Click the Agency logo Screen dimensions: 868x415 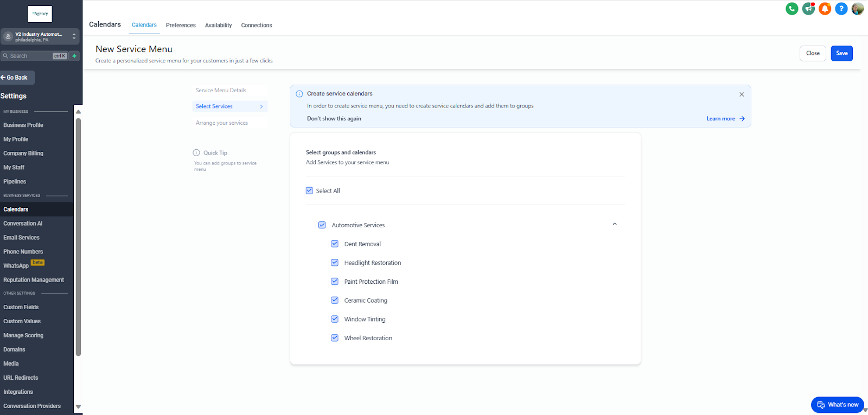click(x=40, y=14)
